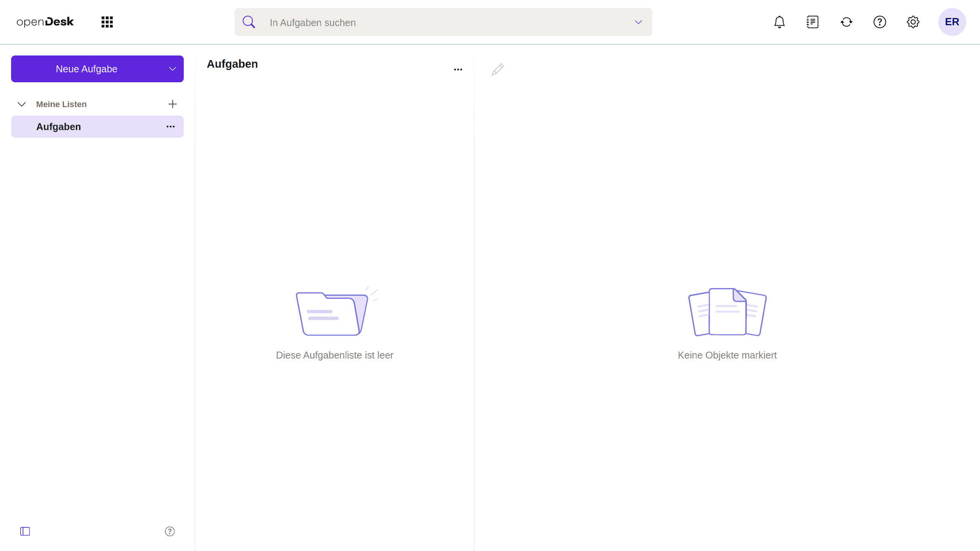This screenshot has width=980, height=551.
Task: Click the Neue Aufgabe button
Action: click(x=86, y=69)
